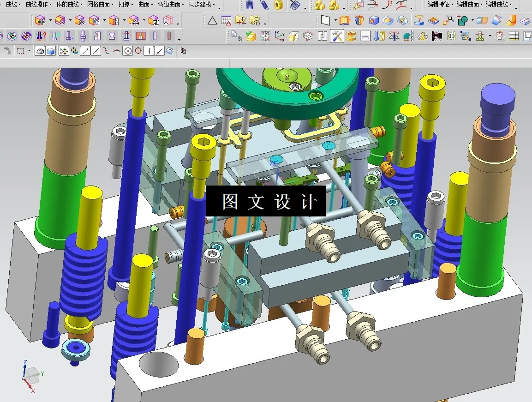Click the yellow disk spring icon
This screenshot has width=532, height=402.
coord(279,5)
